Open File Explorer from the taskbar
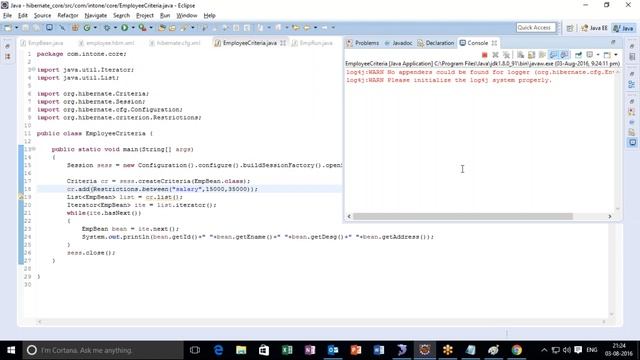The image size is (640, 360). point(241,350)
